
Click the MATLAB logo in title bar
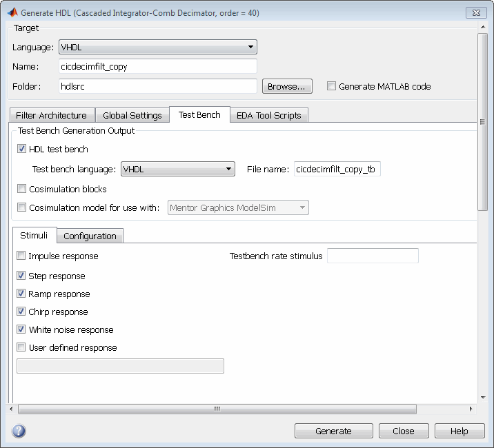(x=12, y=12)
